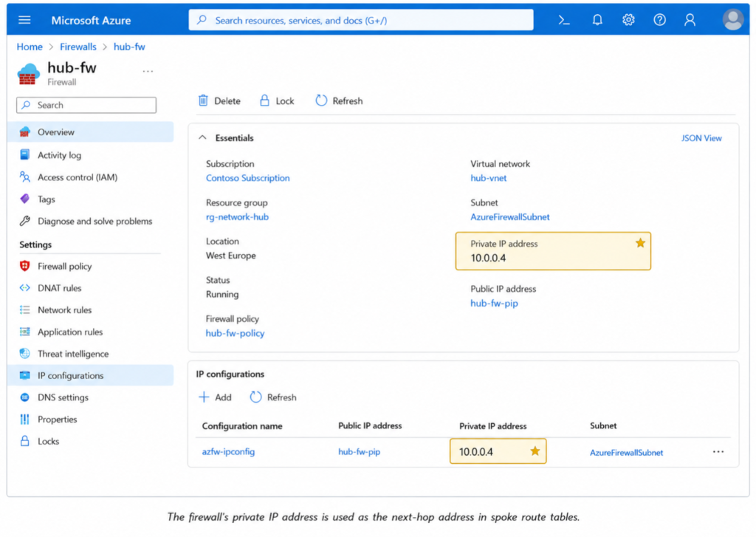Screen dimensions: 756x537
Task: Open hub-fw-policy link
Action: [235, 333]
